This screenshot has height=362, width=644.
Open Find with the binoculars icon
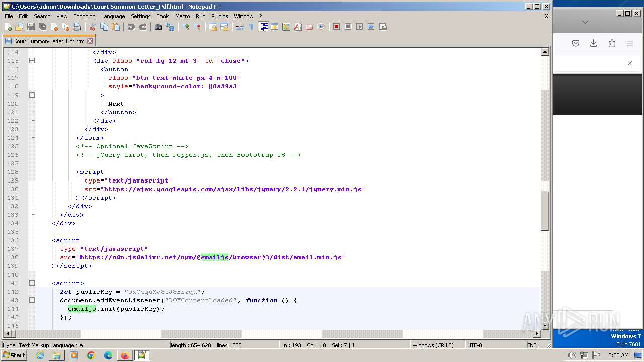click(x=158, y=27)
